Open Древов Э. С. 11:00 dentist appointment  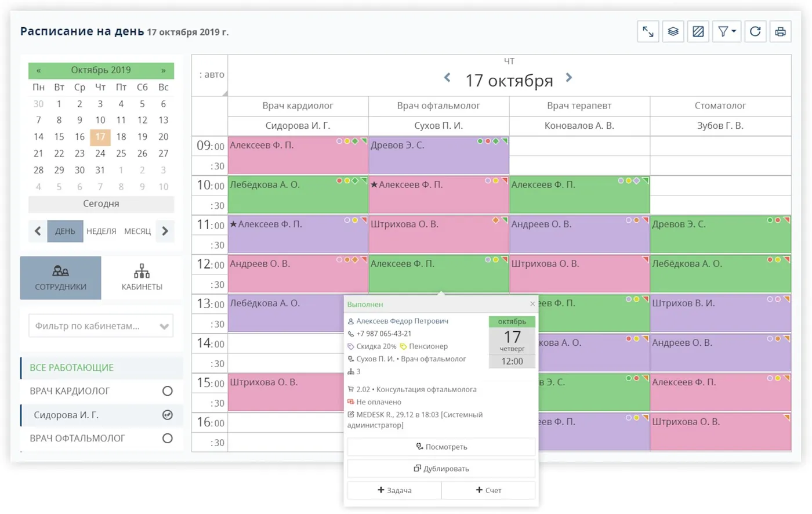pos(721,234)
